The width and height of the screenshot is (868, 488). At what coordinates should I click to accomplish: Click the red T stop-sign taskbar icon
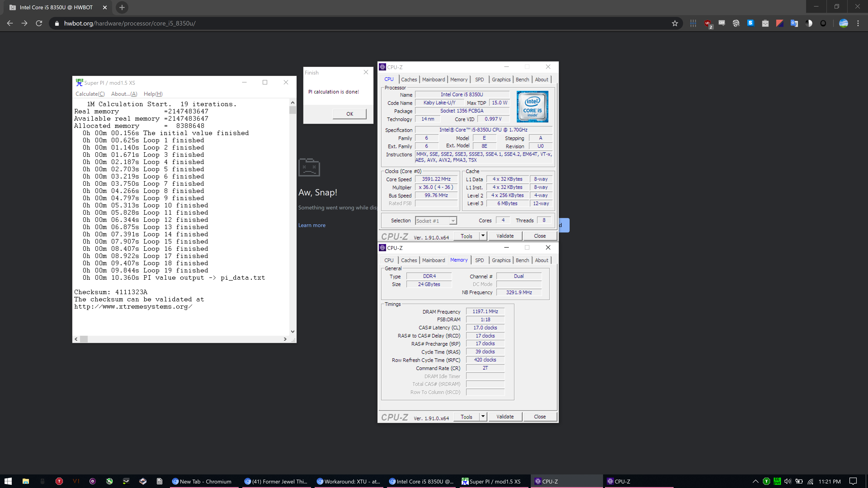59,481
